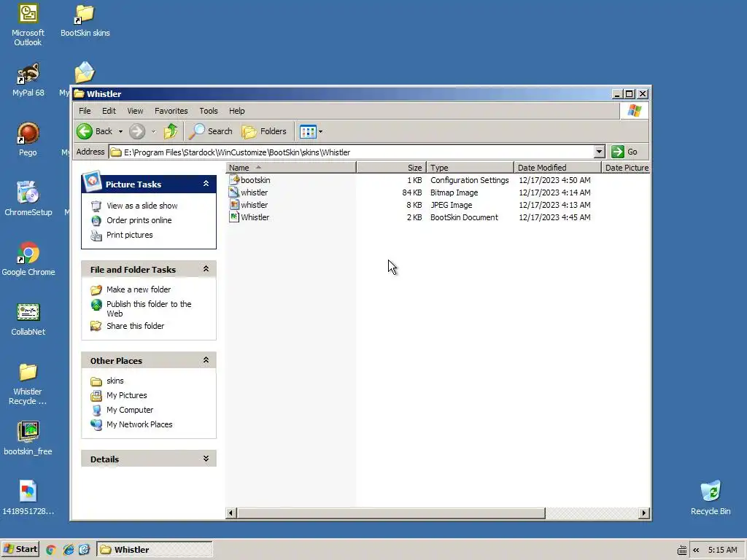Select the bootskin_free desktop icon
This screenshot has width=747, height=560.
[x=28, y=438]
